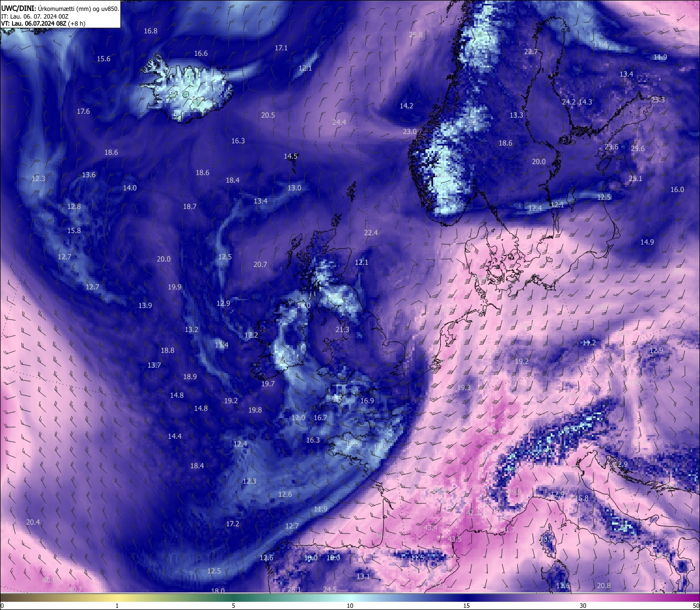700x610 pixels.
Task: Click the 43.5 value label
Action: (454, 539)
